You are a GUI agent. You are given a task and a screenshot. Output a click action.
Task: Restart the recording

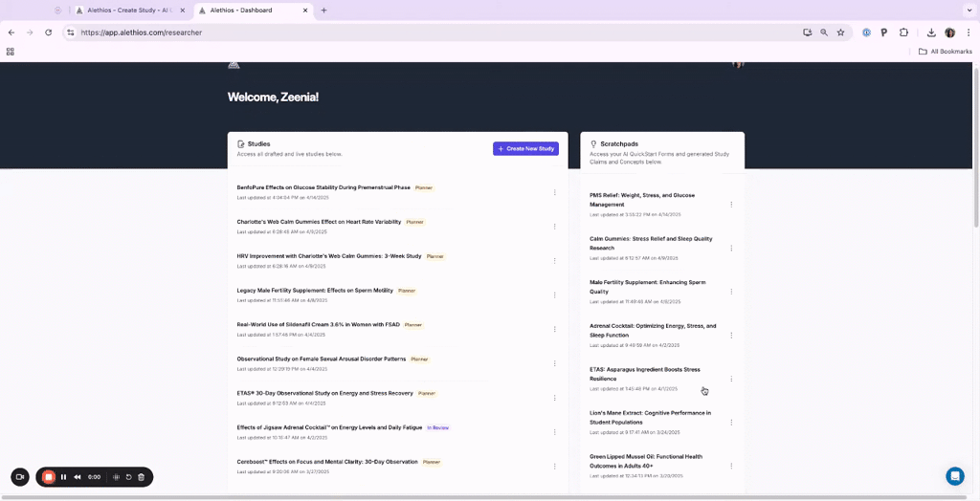[129, 477]
